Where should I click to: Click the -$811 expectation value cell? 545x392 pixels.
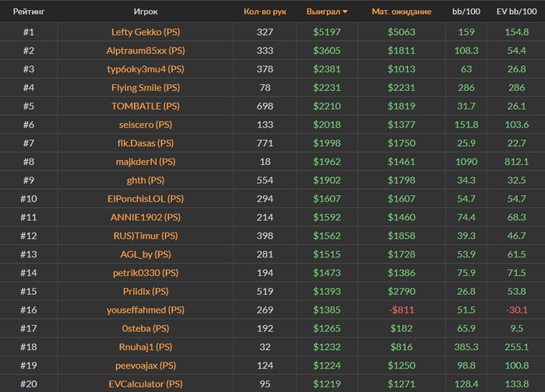[401, 310]
